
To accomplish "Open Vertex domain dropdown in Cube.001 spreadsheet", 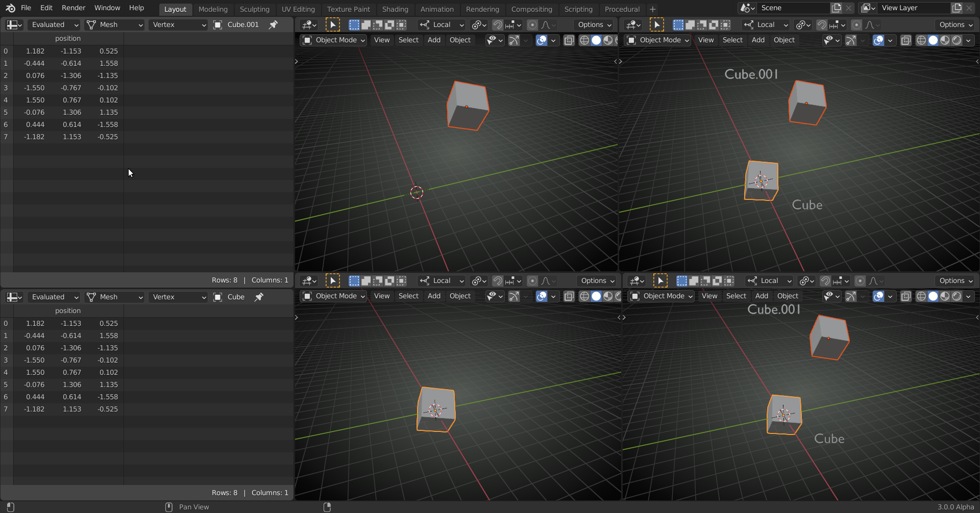I will pos(178,24).
